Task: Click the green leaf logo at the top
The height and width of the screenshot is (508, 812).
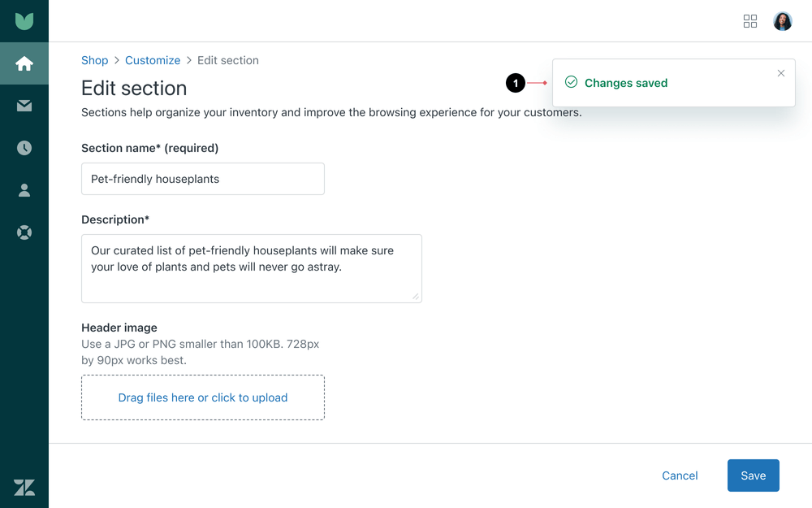Action: (x=24, y=20)
